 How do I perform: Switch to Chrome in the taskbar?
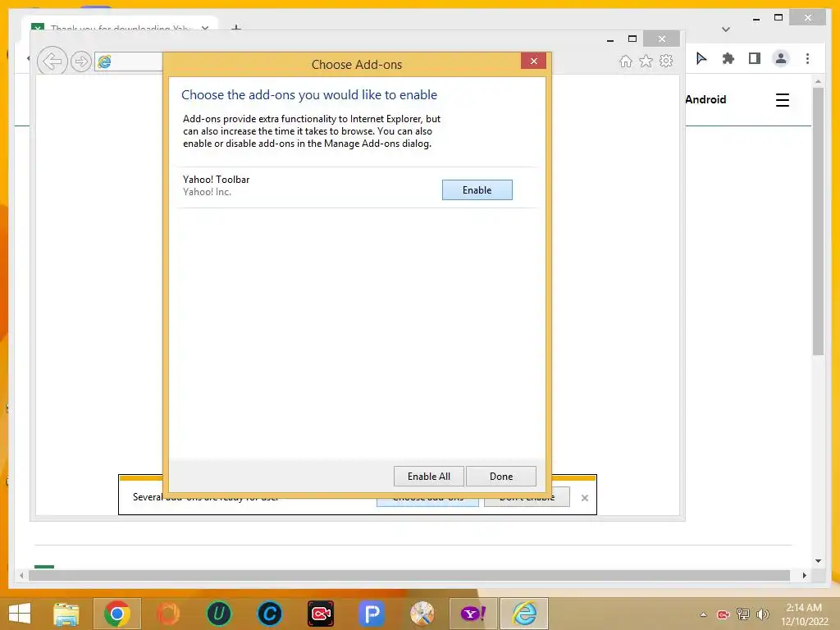tap(117, 614)
